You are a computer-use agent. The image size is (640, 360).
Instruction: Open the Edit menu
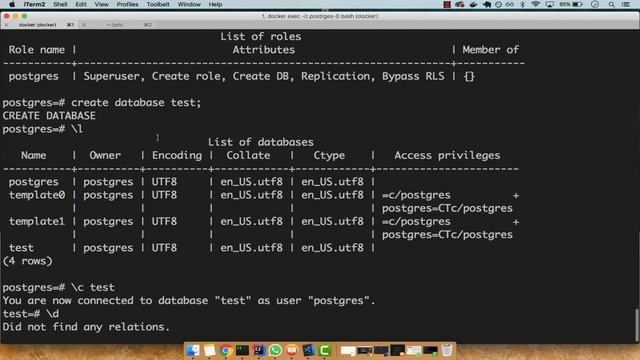pyautogui.click(x=81, y=4)
